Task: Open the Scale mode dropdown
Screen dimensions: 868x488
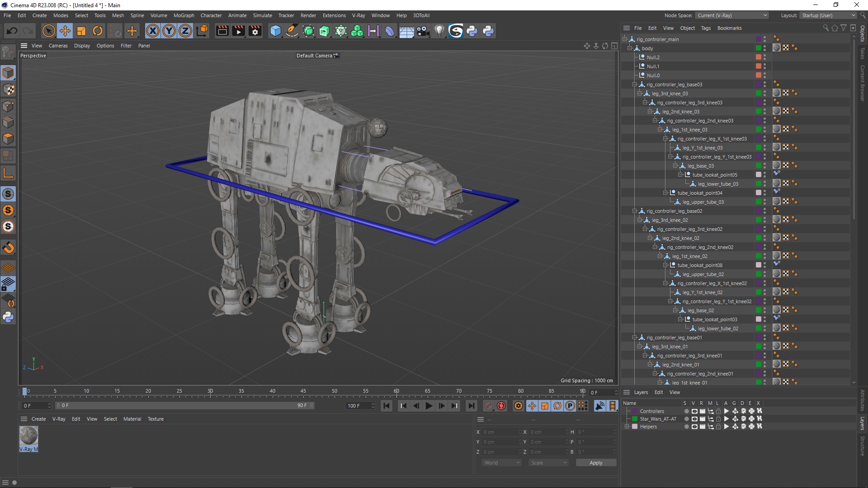Action: (548, 463)
